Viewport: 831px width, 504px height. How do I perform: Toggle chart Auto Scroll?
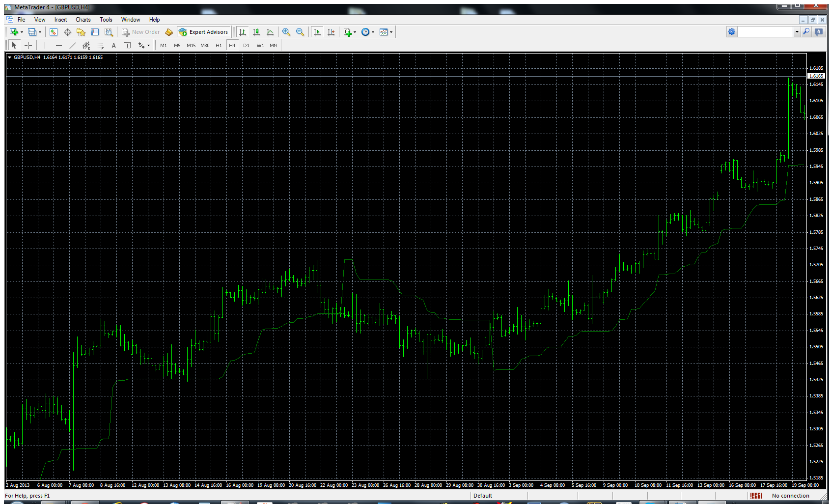(317, 32)
